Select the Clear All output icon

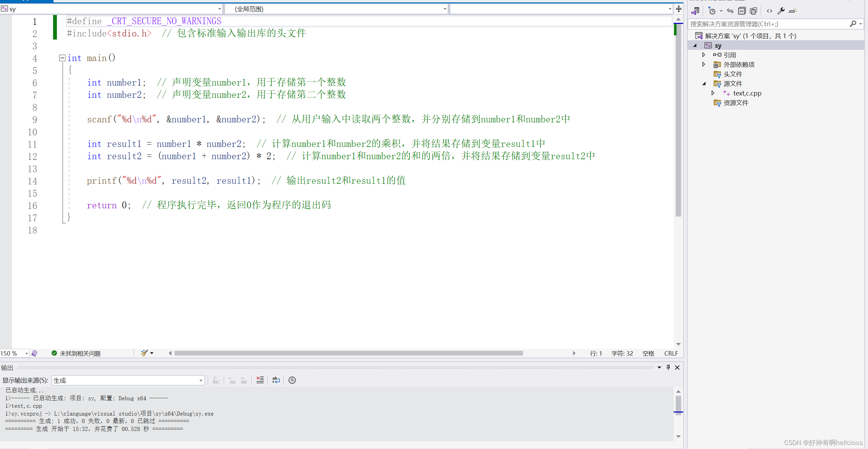(x=260, y=380)
